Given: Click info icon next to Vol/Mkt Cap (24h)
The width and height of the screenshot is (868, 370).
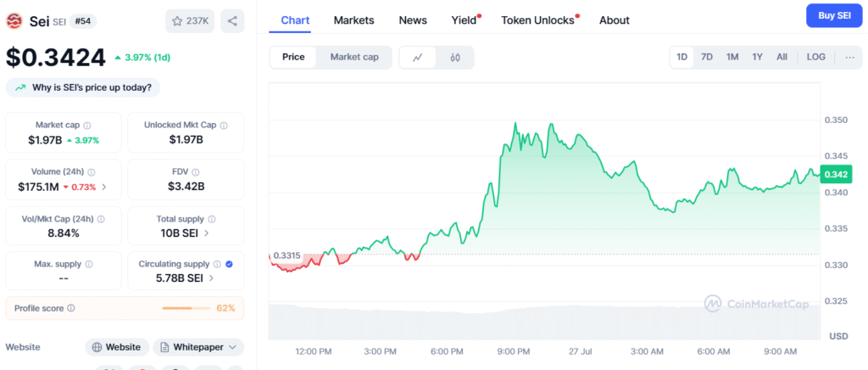Looking at the screenshot, I should point(103,219).
